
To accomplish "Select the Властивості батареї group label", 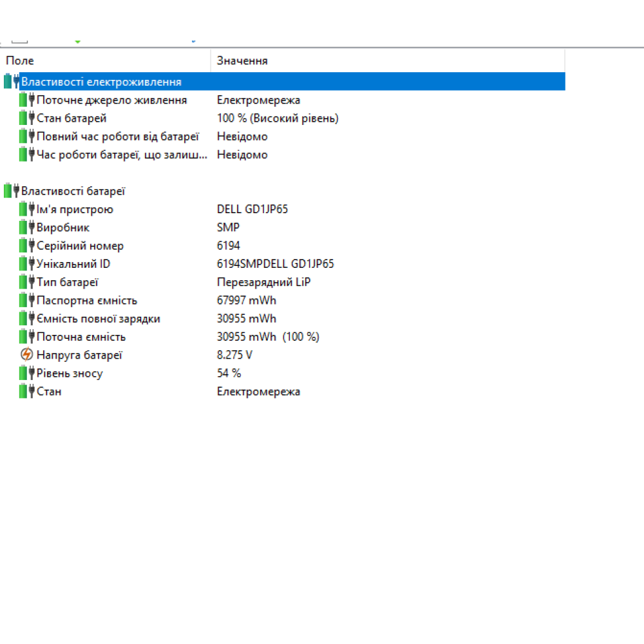I will pos(73,191).
